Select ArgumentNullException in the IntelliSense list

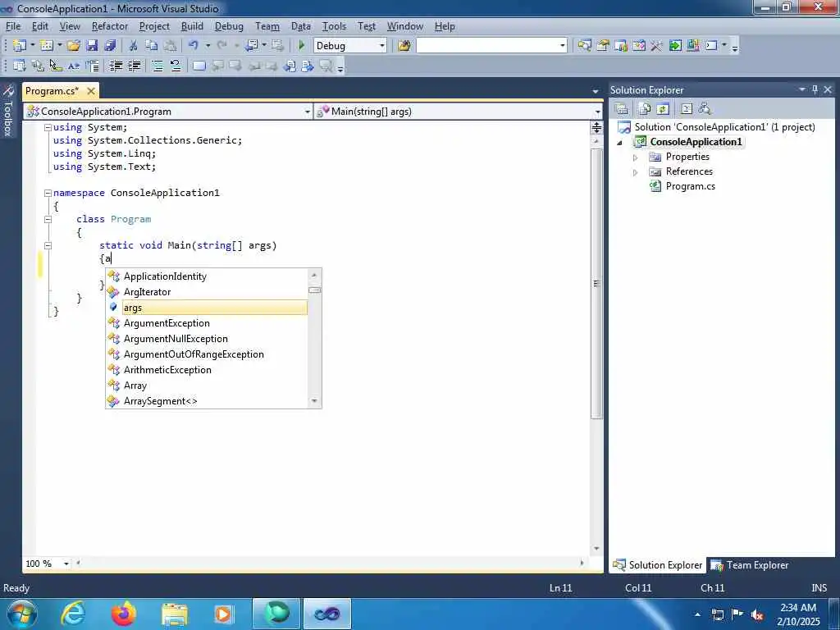point(176,339)
